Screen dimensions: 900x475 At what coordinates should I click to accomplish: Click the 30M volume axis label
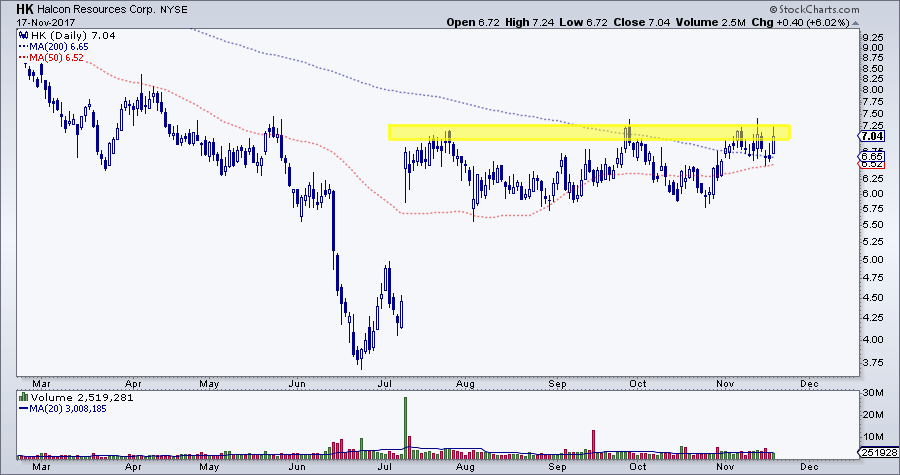tap(871, 393)
